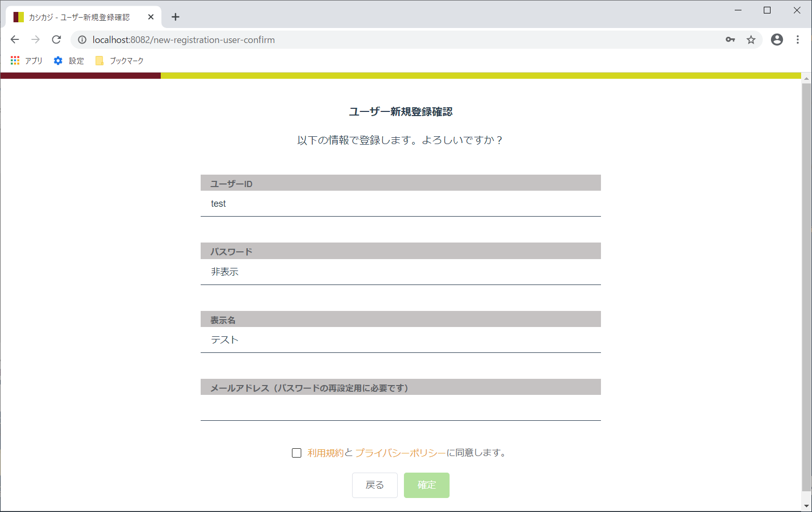Viewport: 812px width, 512px height.
Task: Open Chrome profile avatar menu
Action: click(777, 39)
